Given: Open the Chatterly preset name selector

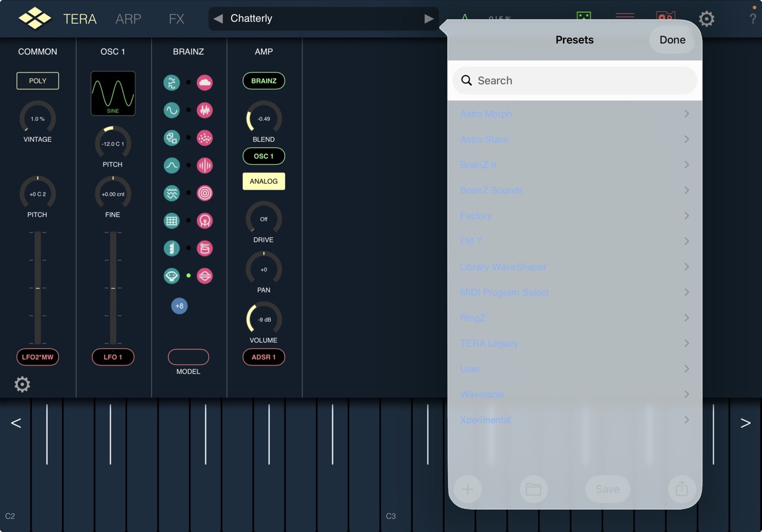Looking at the screenshot, I should click(x=324, y=18).
